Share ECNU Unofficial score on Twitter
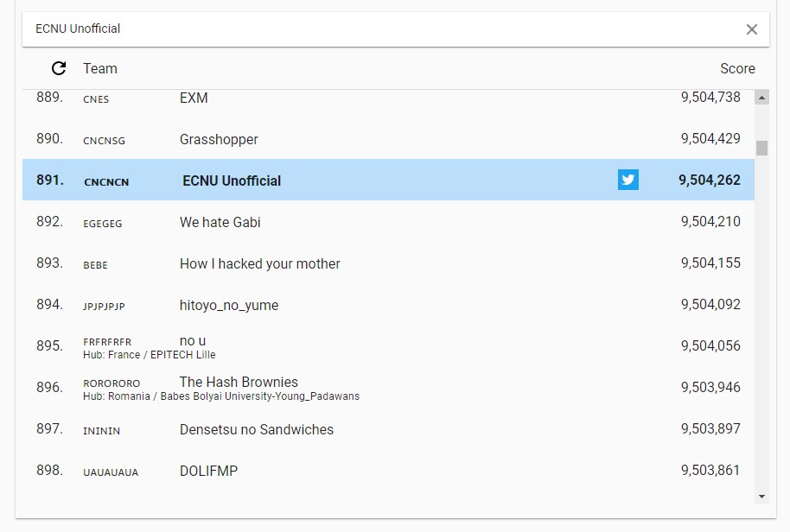Image resolution: width=790 pixels, height=532 pixels. [x=628, y=180]
